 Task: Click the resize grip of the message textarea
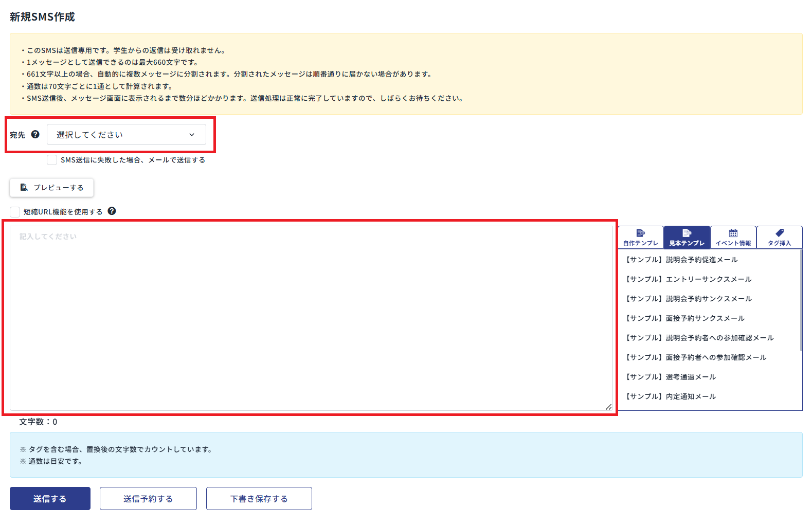pos(608,407)
